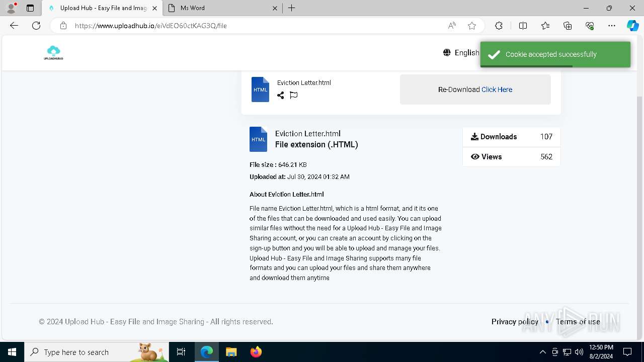Switch to the Upload Hub tab
Image resolution: width=644 pixels, height=362 pixels.
[x=102, y=8]
